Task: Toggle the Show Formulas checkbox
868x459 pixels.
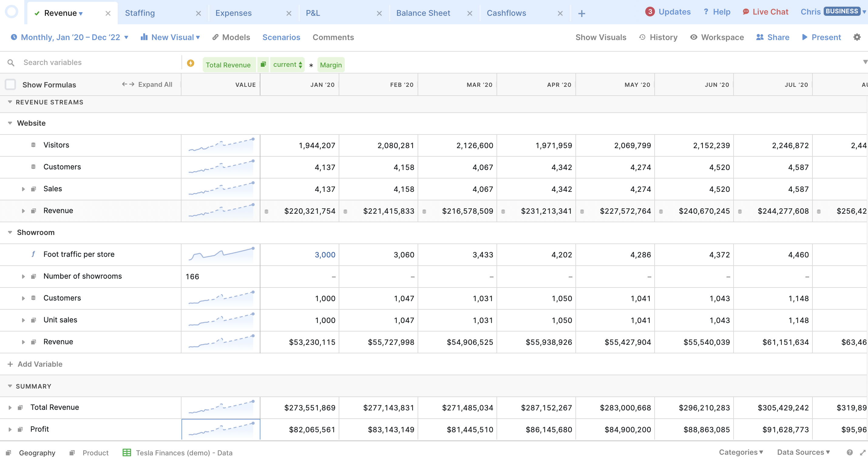Action: pos(10,85)
